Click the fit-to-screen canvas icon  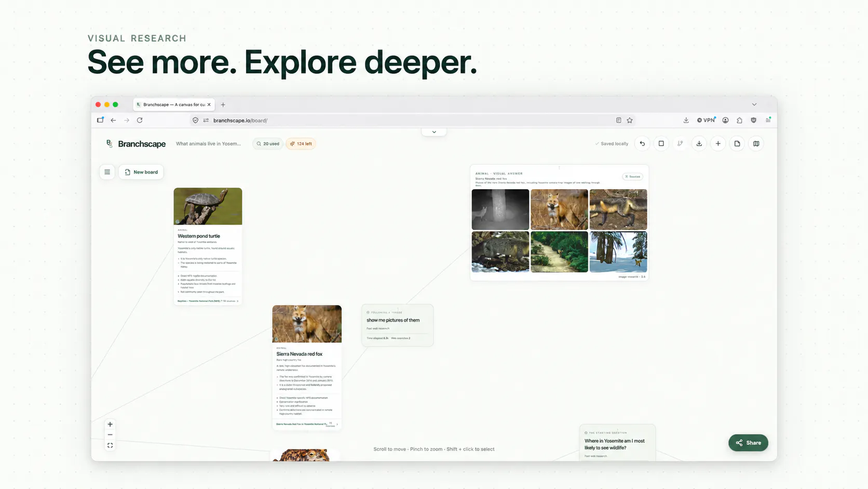coord(110,445)
